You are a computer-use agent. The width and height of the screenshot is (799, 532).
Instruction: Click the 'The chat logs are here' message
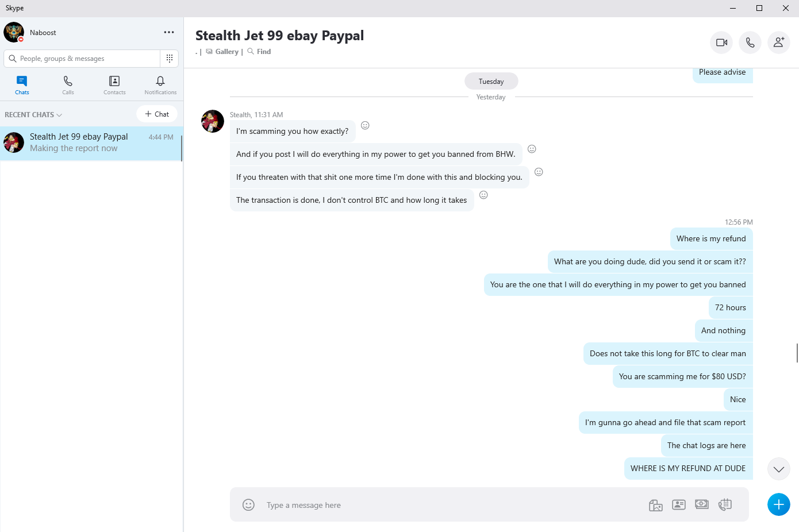706,445
